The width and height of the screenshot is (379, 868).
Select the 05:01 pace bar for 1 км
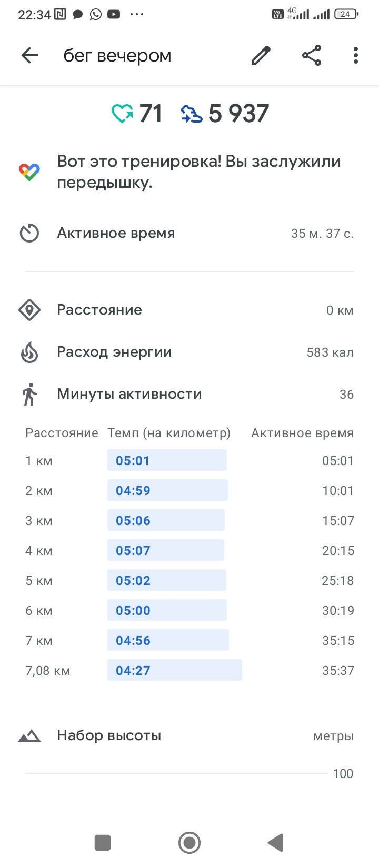coord(167,460)
